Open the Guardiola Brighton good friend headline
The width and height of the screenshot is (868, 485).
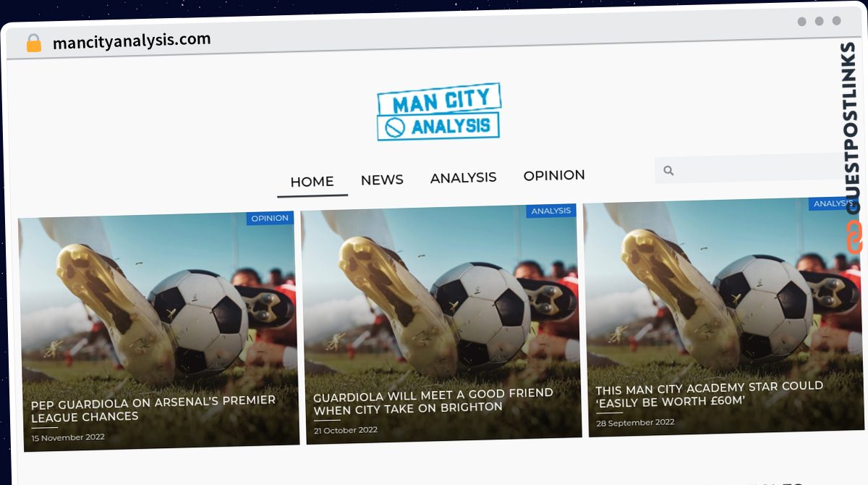pyautogui.click(x=433, y=401)
